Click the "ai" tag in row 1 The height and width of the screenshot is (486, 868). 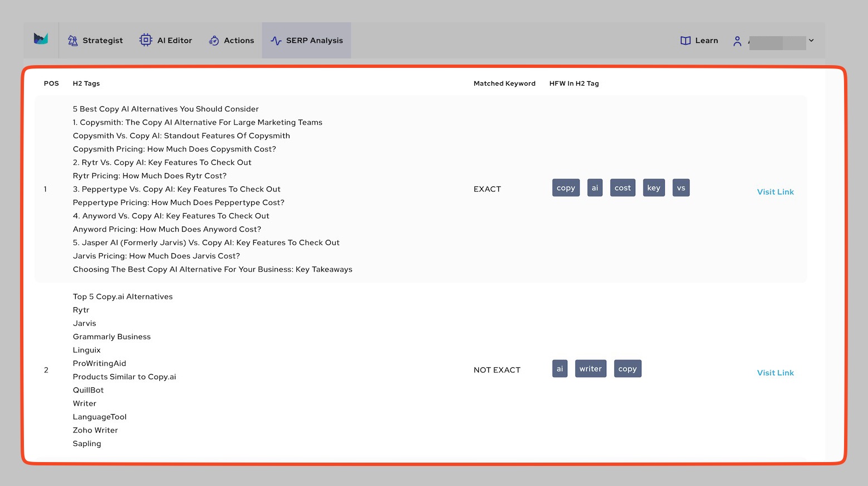point(595,188)
